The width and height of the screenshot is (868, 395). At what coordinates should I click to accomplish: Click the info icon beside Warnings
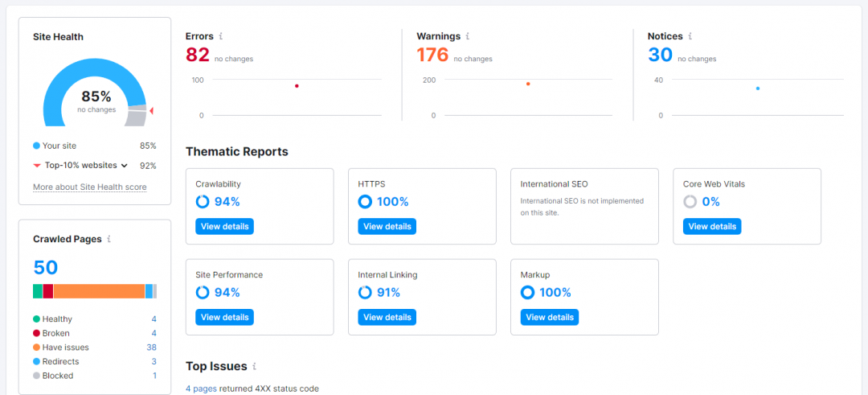click(x=468, y=36)
